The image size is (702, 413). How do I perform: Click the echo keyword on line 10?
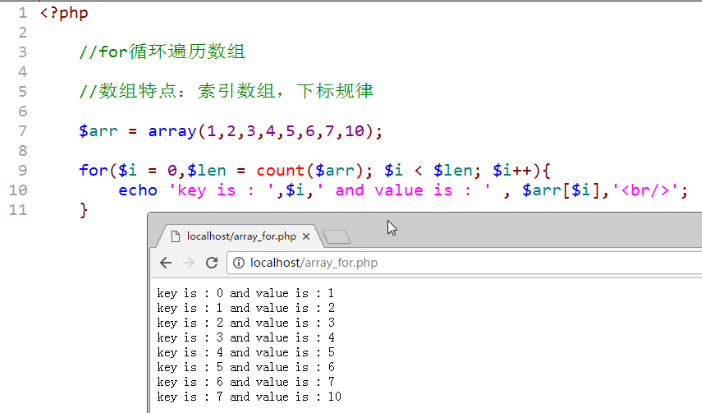(x=137, y=190)
